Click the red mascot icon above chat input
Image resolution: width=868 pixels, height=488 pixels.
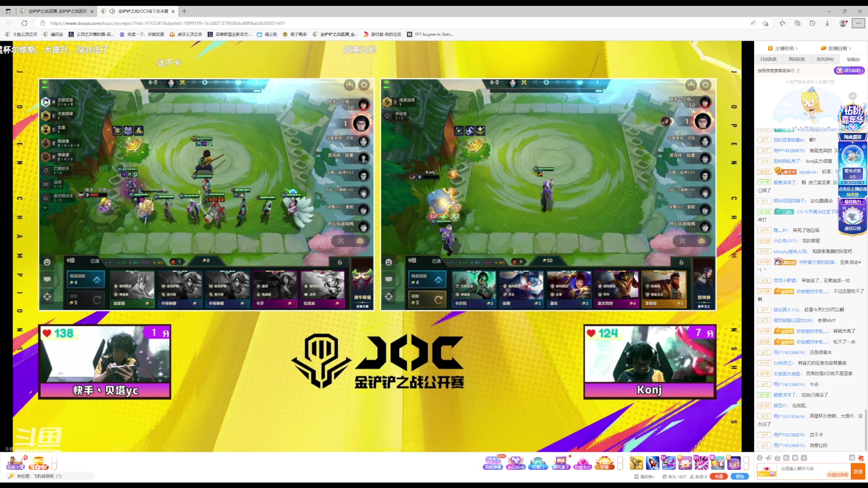[861, 458]
